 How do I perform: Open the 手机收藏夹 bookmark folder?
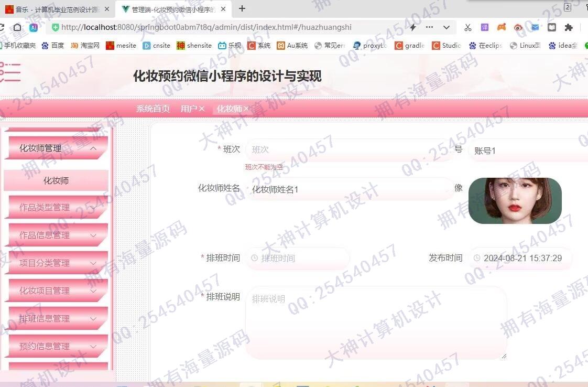click(x=18, y=46)
